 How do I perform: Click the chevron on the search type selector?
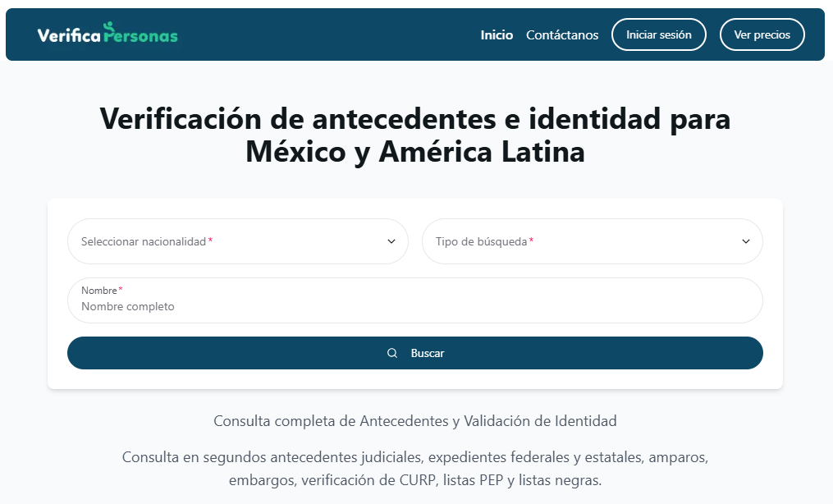click(745, 241)
